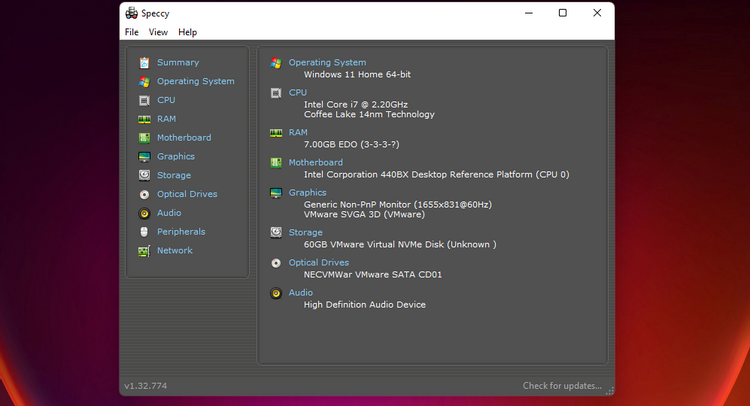Click the Audio heading link in summary
The image size is (750, 406).
300,293
